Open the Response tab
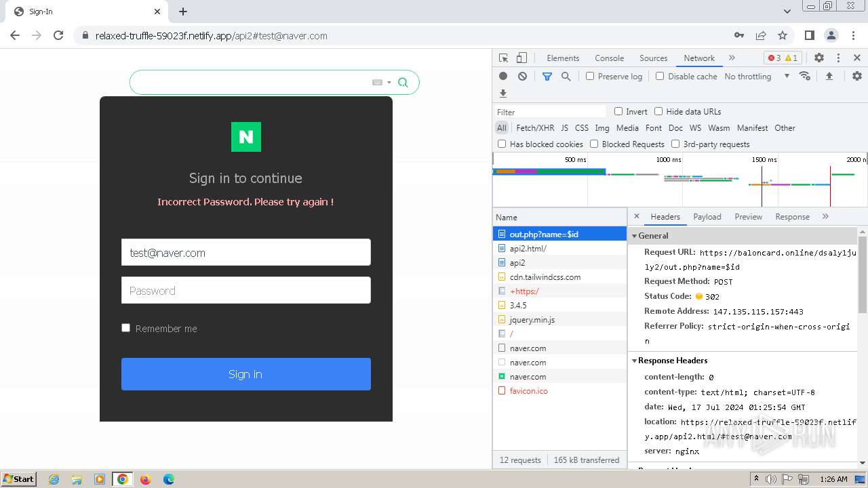868x488 pixels. click(x=792, y=217)
